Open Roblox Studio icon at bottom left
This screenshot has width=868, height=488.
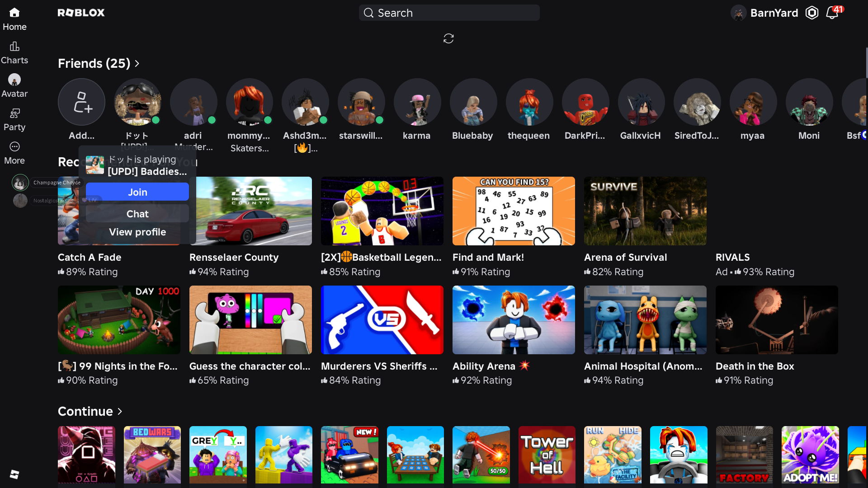(x=14, y=474)
